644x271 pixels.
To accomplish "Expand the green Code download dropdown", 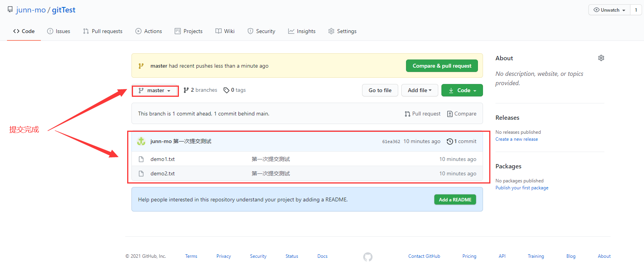I will tap(462, 90).
